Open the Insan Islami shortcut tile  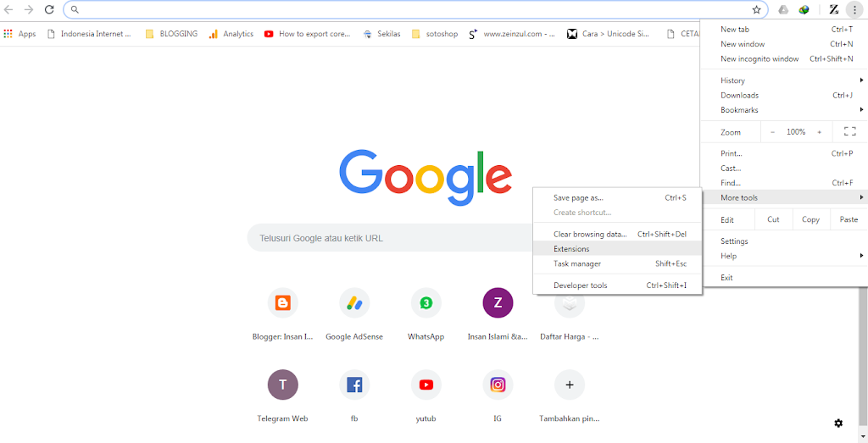[x=498, y=315]
